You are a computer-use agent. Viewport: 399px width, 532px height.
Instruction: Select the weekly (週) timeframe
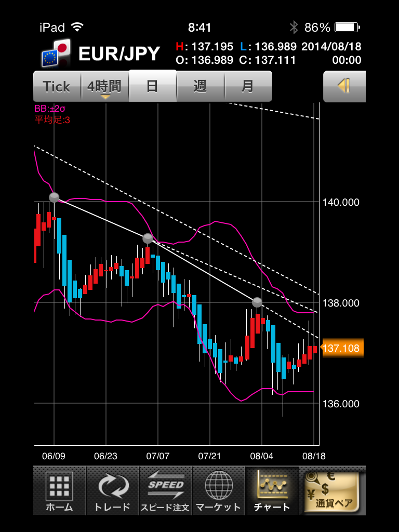(201, 87)
